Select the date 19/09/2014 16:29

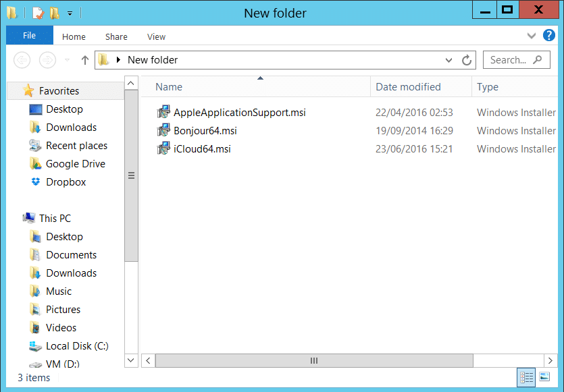coord(414,131)
